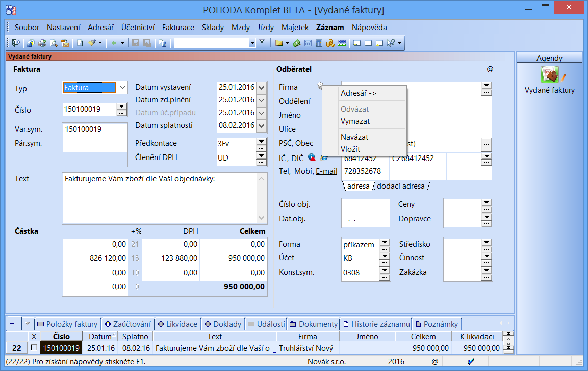Toggle the X checkbox for invoice 150100019

pos(34,348)
